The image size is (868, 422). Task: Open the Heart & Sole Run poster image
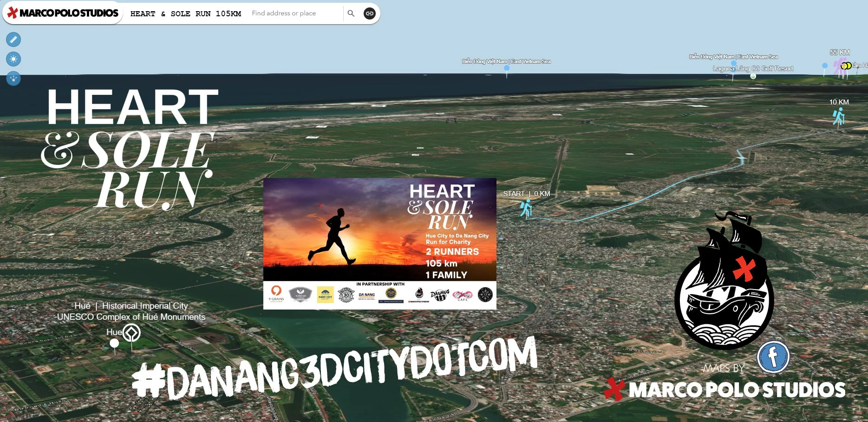[x=380, y=244]
